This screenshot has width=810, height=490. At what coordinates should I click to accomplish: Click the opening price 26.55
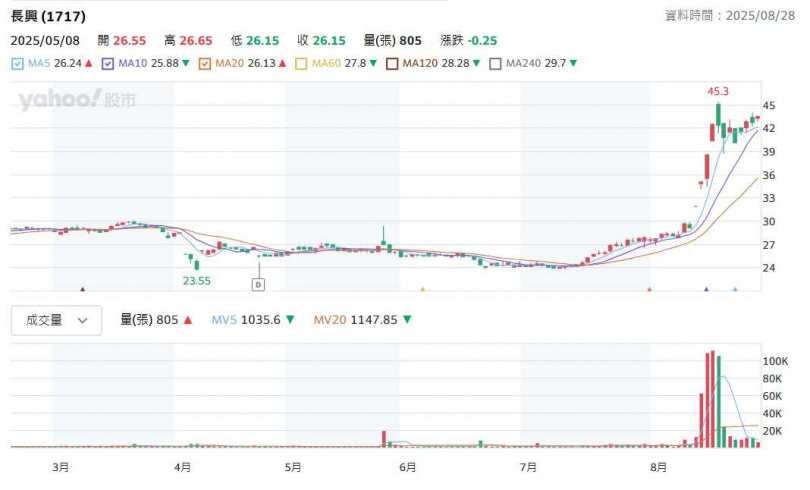click(x=130, y=41)
